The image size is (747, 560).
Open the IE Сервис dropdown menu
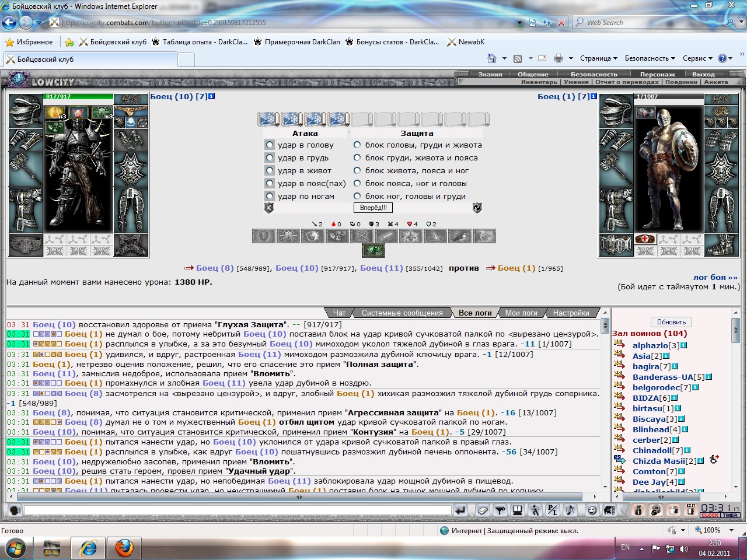[697, 58]
